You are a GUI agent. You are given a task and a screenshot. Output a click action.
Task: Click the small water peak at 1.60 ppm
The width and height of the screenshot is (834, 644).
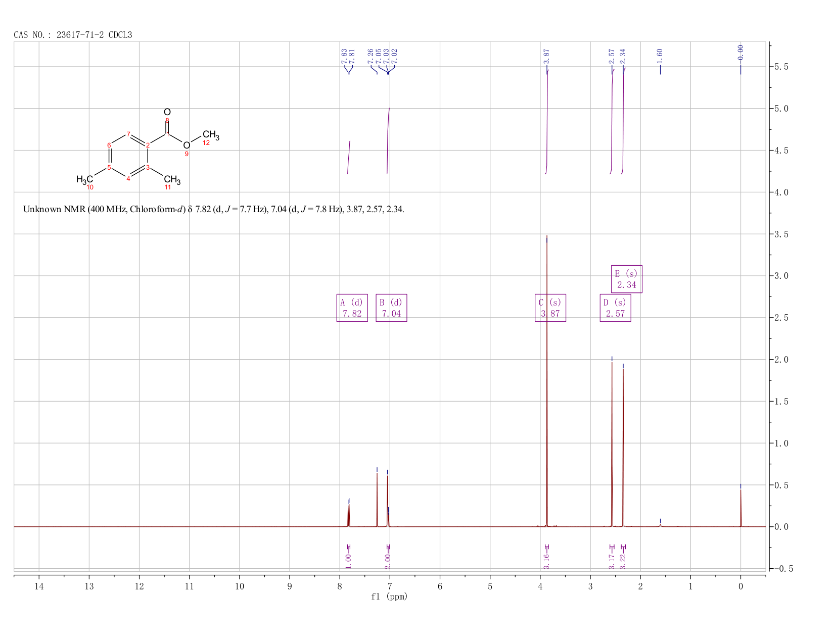coord(660,525)
